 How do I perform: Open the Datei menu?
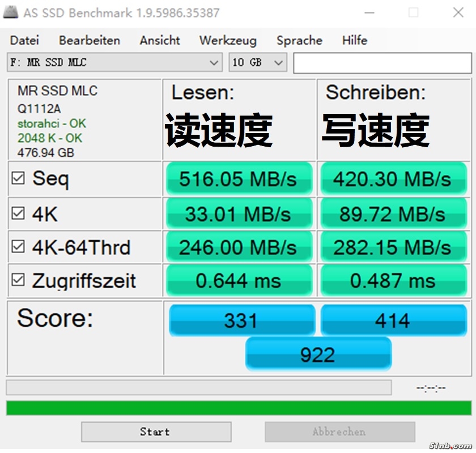pos(24,40)
